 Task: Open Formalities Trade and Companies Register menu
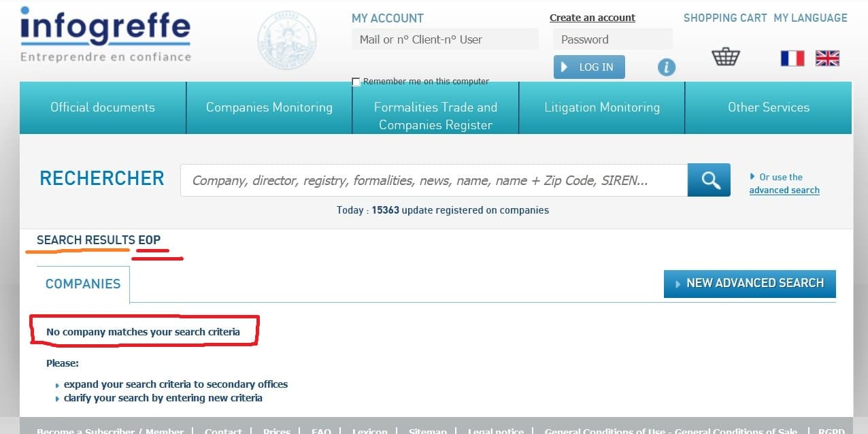[435, 107]
